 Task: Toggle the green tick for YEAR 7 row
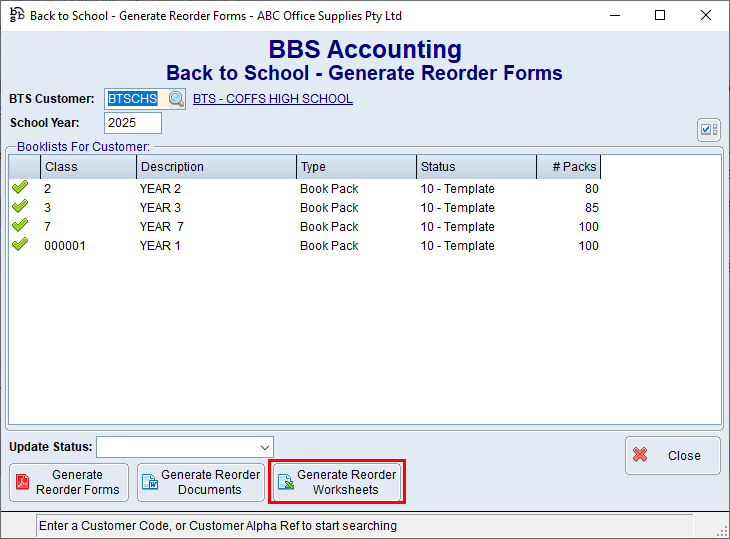coord(20,226)
